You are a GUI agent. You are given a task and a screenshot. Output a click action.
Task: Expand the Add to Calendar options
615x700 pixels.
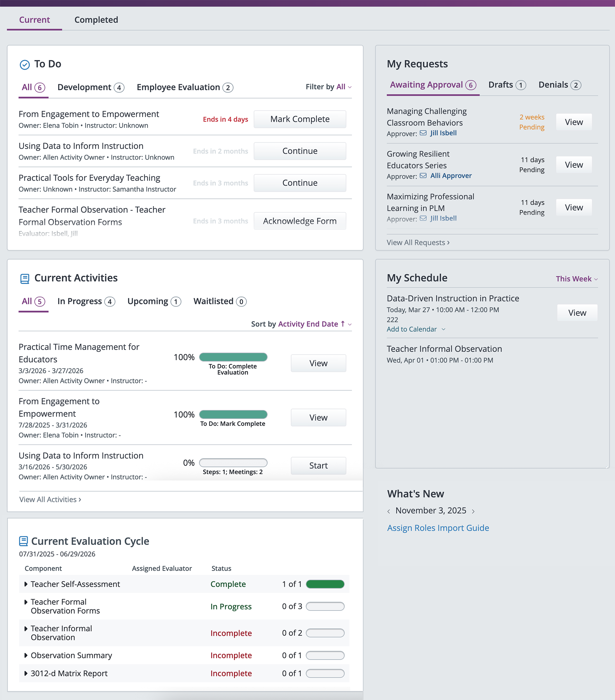(x=416, y=329)
